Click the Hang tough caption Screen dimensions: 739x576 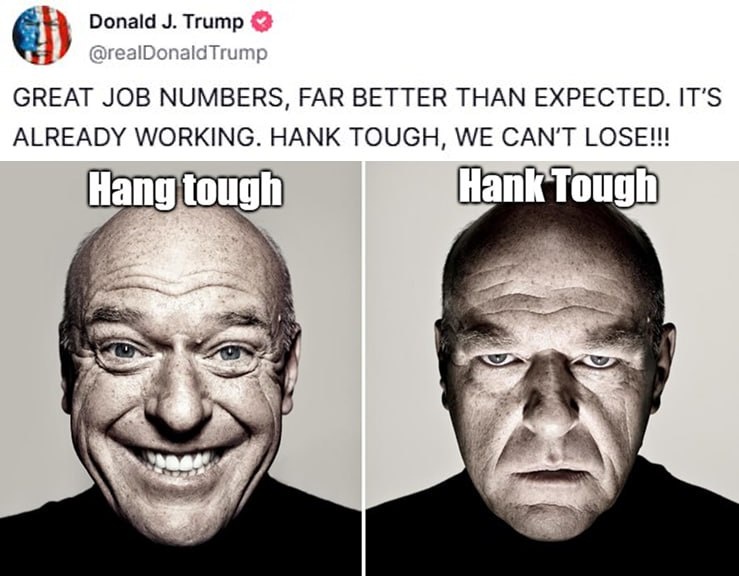[x=186, y=189]
